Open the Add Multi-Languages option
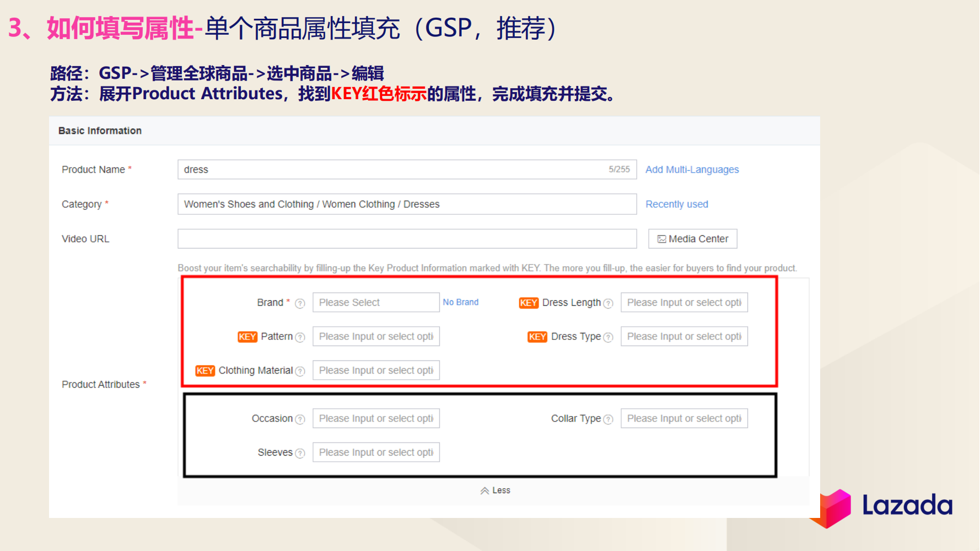The height and width of the screenshot is (551, 980). [x=692, y=169]
